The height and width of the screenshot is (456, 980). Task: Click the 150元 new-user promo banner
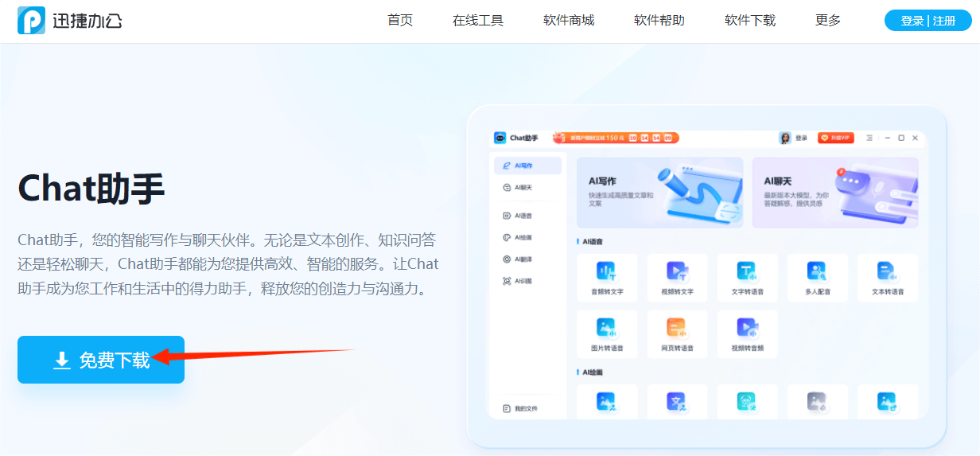coord(616,138)
